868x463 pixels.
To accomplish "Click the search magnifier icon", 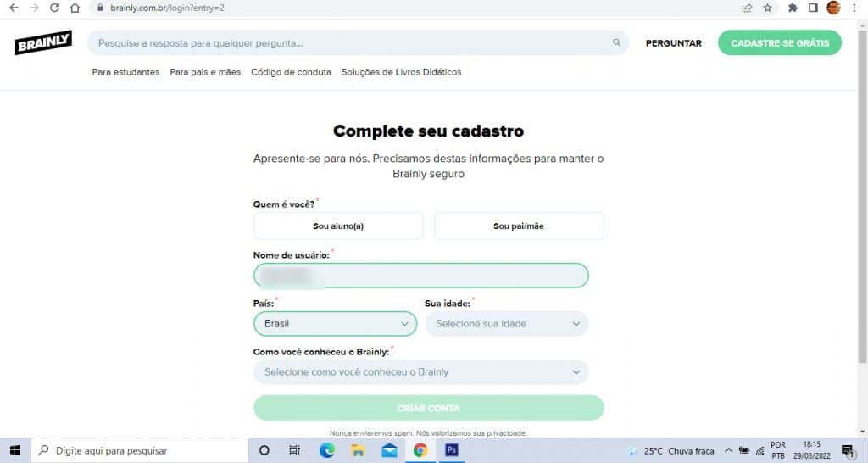I will 616,42.
